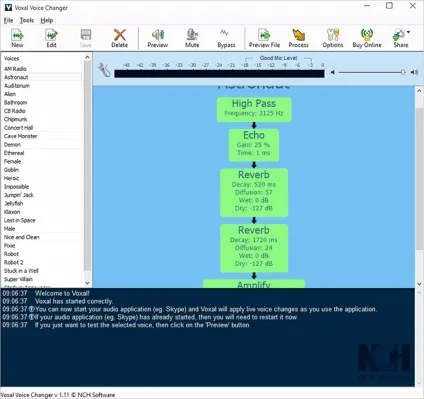Click the Reverb block with Decay 1720 ms
Image resolution: width=424 pixels, height=399 pixels.
pyautogui.click(x=254, y=248)
